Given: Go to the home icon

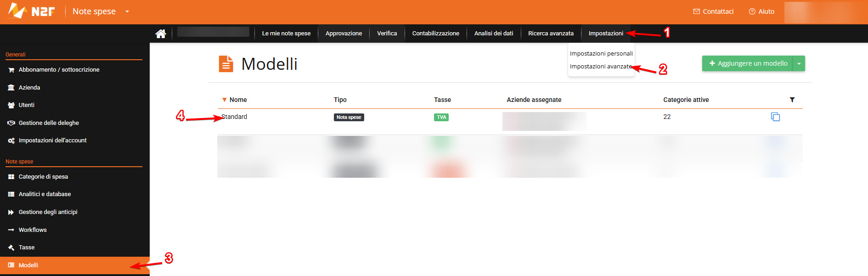Looking at the screenshot, I should [x=161, y=34].
